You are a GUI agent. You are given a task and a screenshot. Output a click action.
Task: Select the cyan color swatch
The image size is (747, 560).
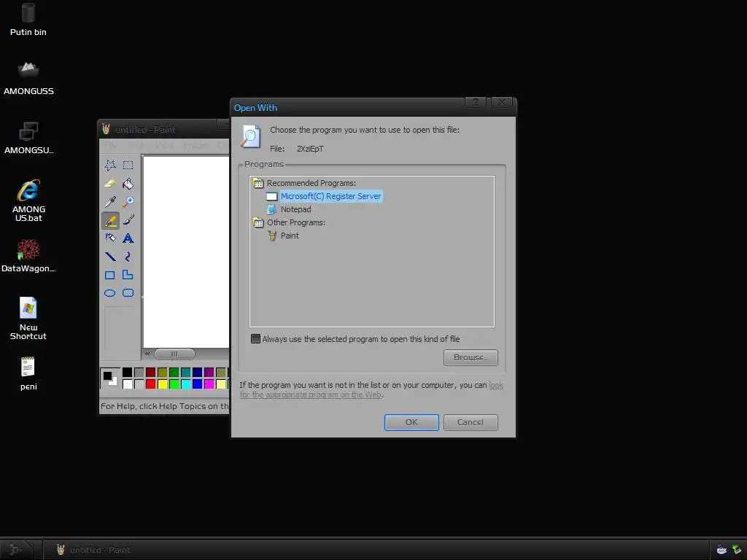(x=186, y=384)
